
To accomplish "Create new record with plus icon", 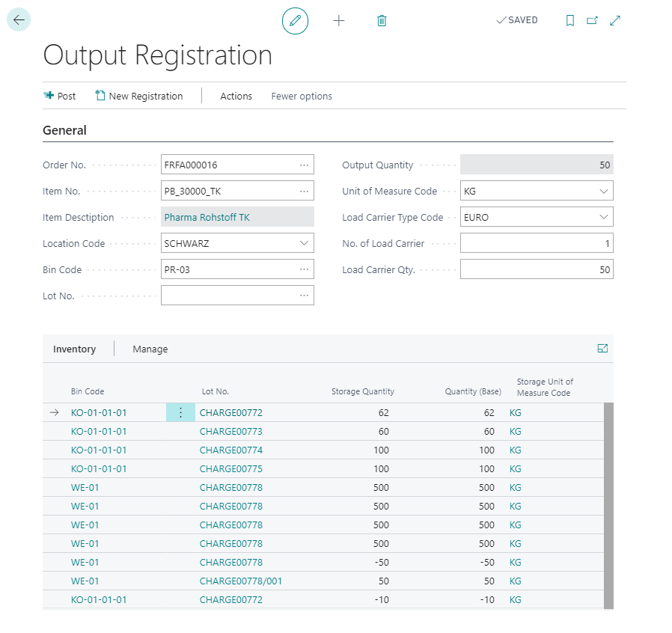I will [338, 20].
